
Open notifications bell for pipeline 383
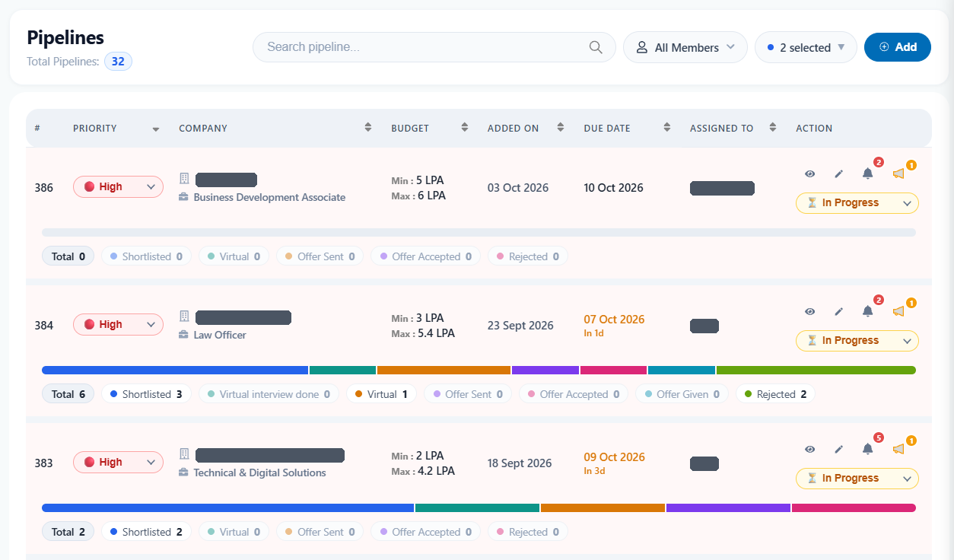click(x=867, y=449)
